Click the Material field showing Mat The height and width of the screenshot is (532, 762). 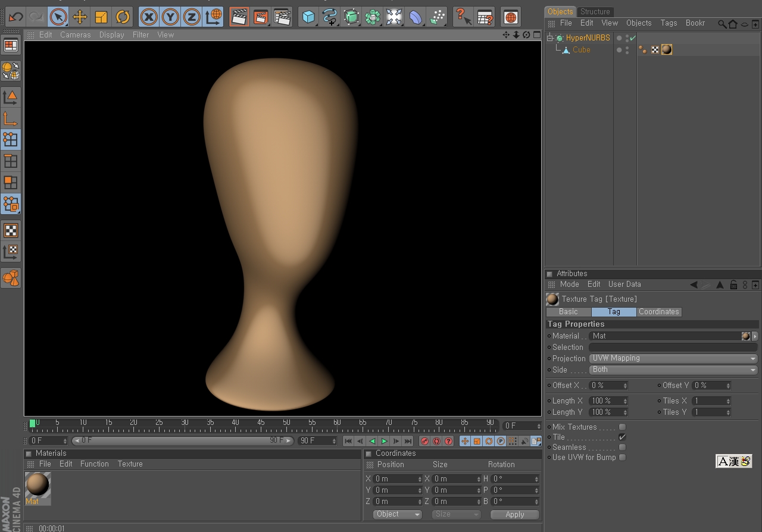[666, 336]
